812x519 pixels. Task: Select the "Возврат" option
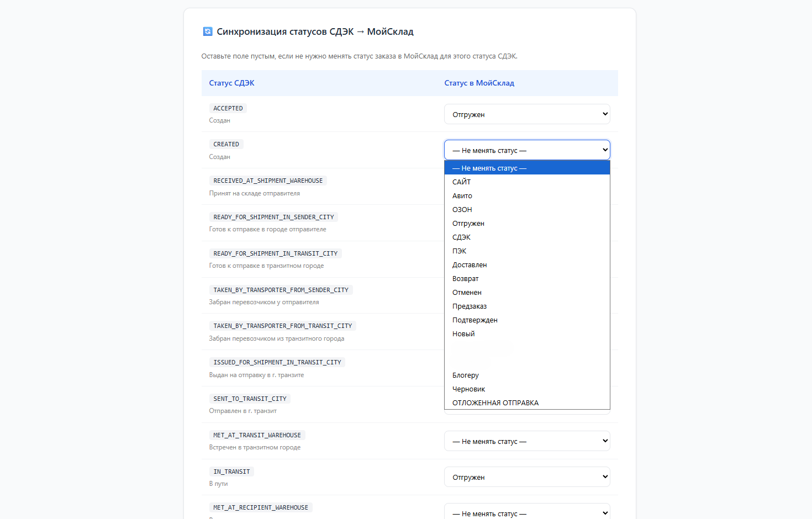pos(527,278)
